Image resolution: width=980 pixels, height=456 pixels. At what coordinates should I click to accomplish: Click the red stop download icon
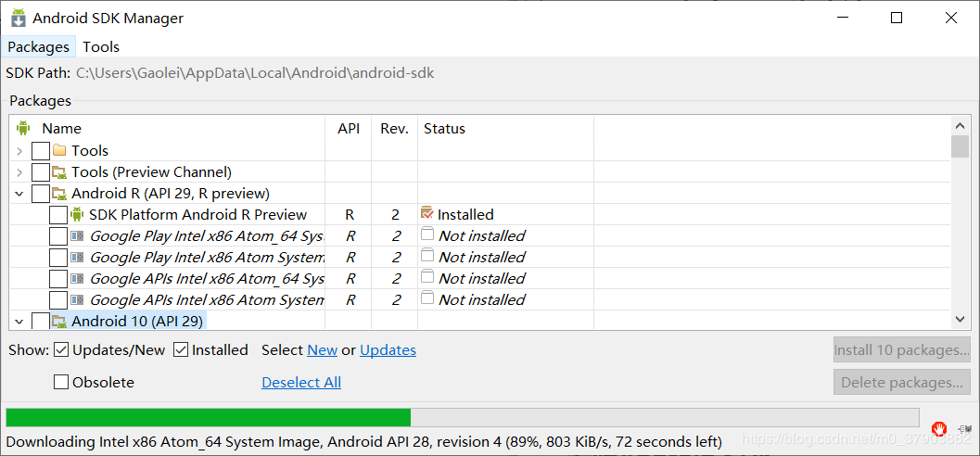tap(939, 429)
